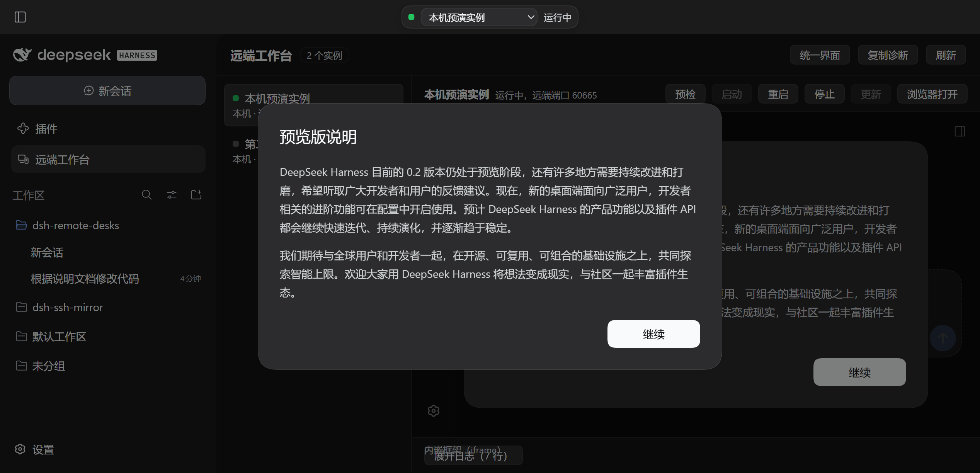The width and height of the screenshot is (980, 473).
Task: Open the 插件 plugins page
Action: tap(108, 129)
